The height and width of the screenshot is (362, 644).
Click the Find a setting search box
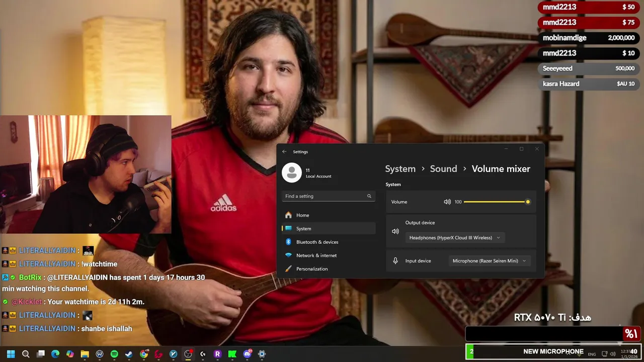[x=329, y=196]
